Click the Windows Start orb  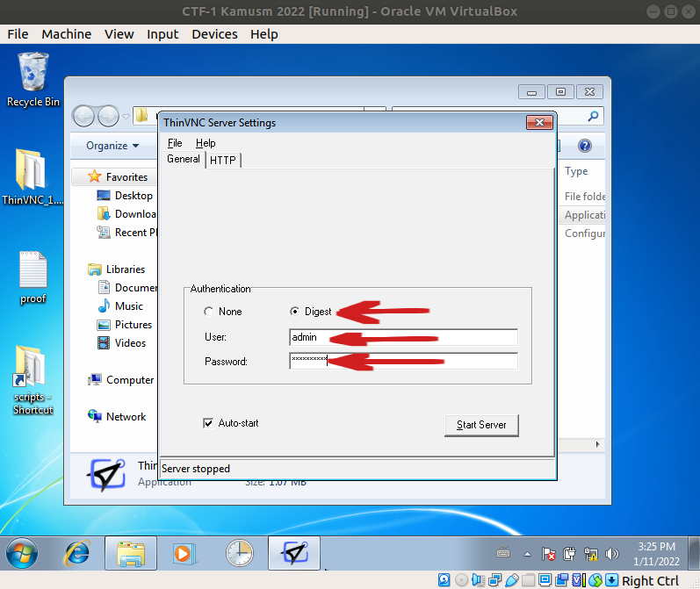coord(21,553)
